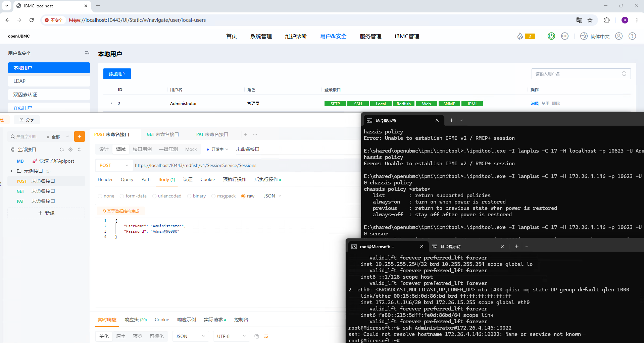This screenshot has width=644, height=343.
Task: Select the form-data body radio option
Action: point(122,196)
